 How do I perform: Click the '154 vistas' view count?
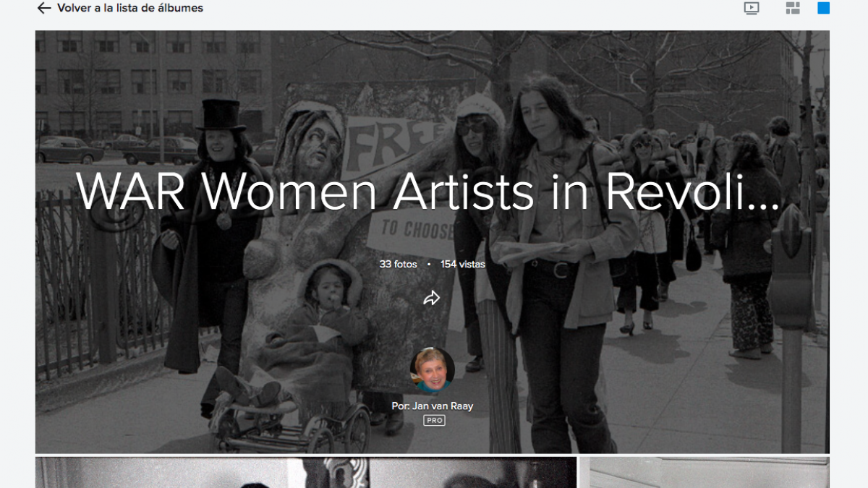pyautogui.click(x=463, y=264)
